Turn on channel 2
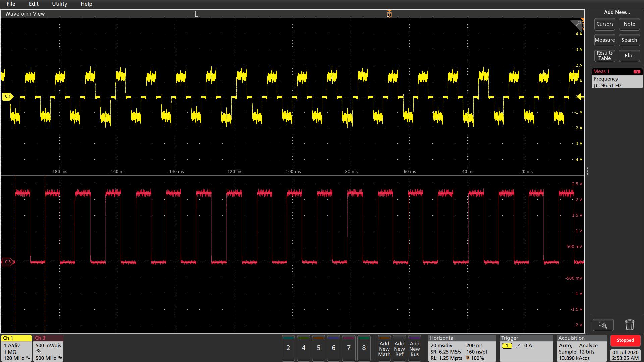This screenshot has width=644, height=362. point(288,348)
